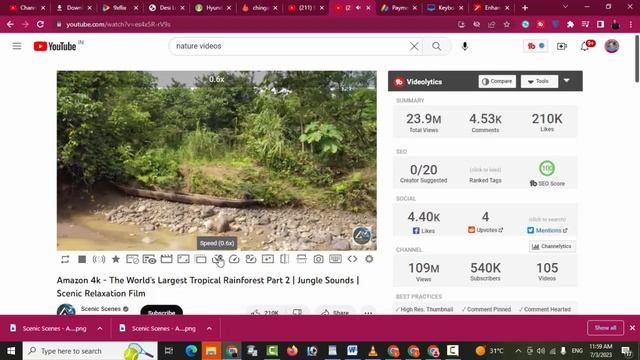Screen dimensions: 640x360
Task: Click Show all downloads button
Action: 605,328
